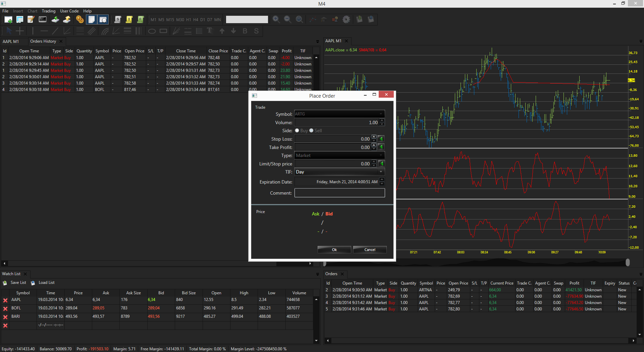Click the New Chart toolbar icon
The height and width of the screenshot is (352, 644).
pos(8,19)
